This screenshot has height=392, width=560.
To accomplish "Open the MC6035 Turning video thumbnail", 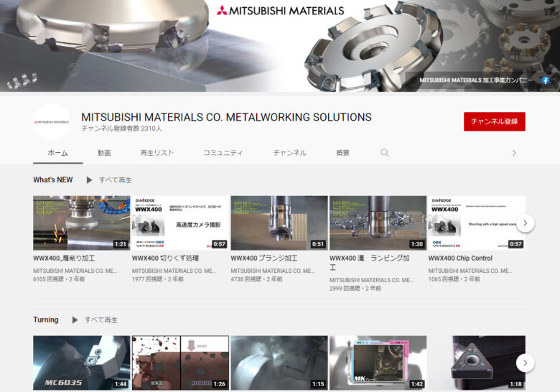I will (x=81, y=363).
